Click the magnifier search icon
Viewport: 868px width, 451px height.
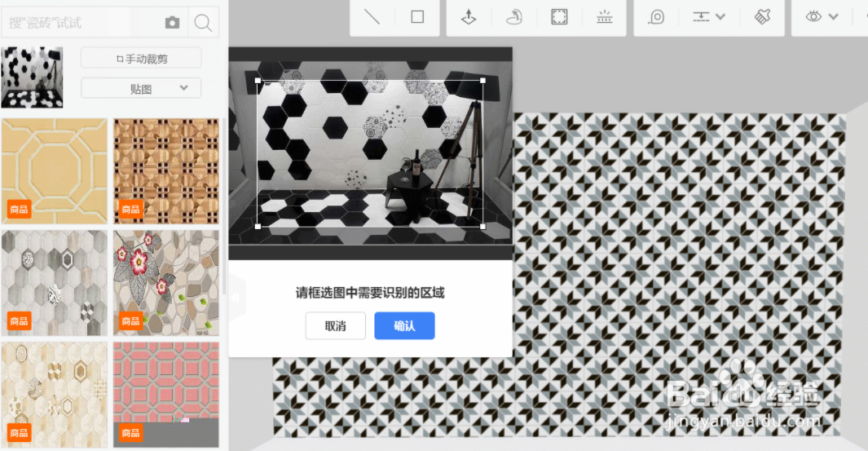tap(203, 23)
